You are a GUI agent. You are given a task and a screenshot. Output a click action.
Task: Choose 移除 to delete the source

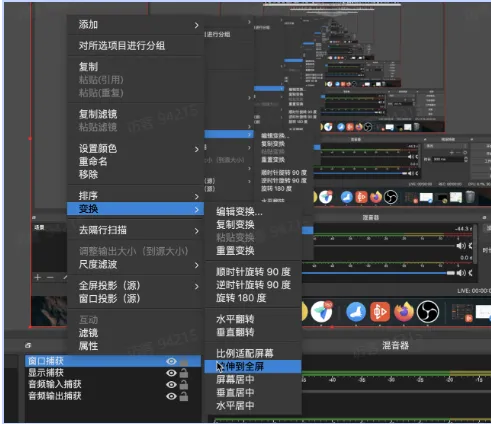point(88,174)
